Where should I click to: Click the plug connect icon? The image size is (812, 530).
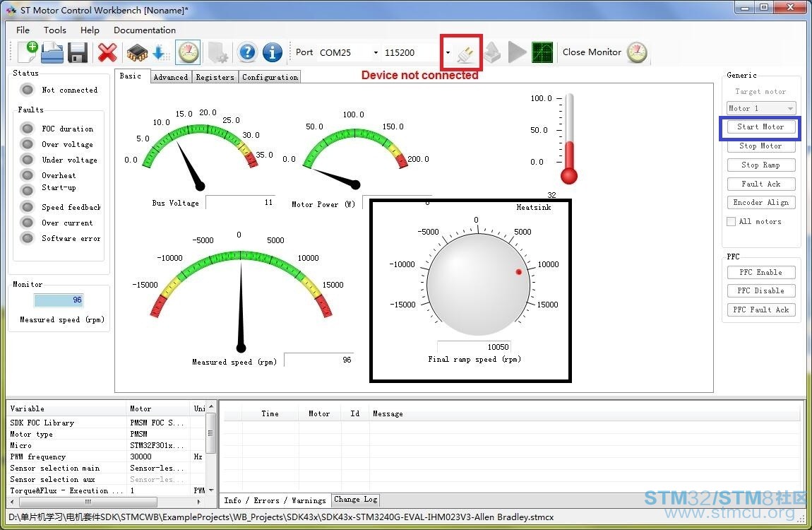pyautogui.click(x=465, y=54)
